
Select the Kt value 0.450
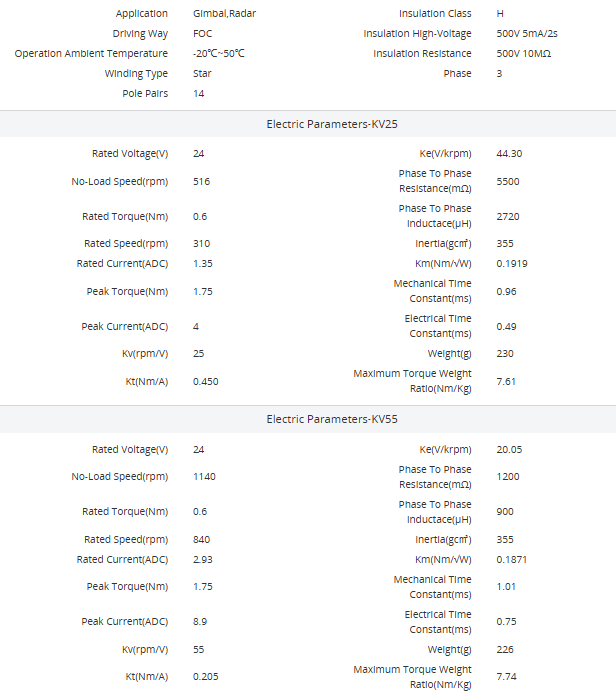(x=206, y=382)
